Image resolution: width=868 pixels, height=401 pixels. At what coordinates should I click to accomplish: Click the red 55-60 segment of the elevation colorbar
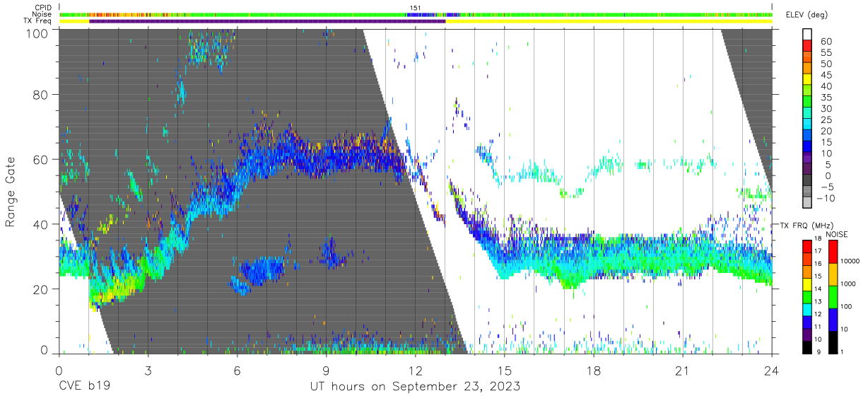pos(807,47)
